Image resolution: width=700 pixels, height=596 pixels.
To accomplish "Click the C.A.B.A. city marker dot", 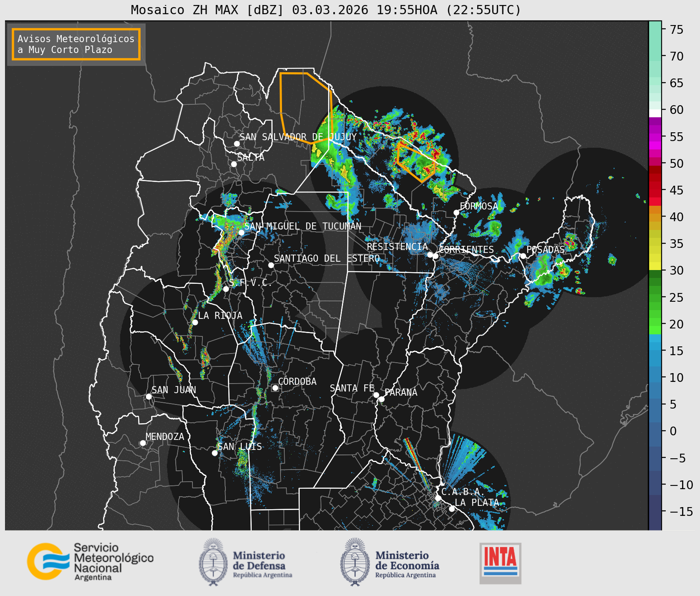I will (438, 498).
